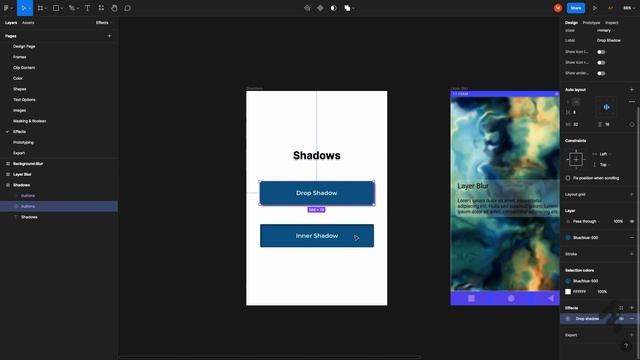Viewport: 640px width, 360px height.
Task: Expand the Layer Blur frame layer
Action: pyautogui.click(x=7, y=174)
